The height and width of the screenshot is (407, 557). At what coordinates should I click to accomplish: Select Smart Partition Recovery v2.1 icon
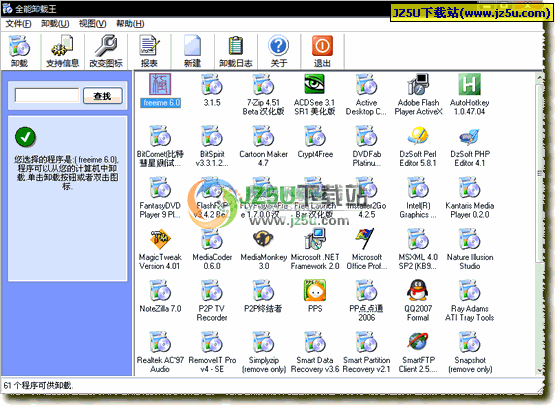tap(366, 342)
